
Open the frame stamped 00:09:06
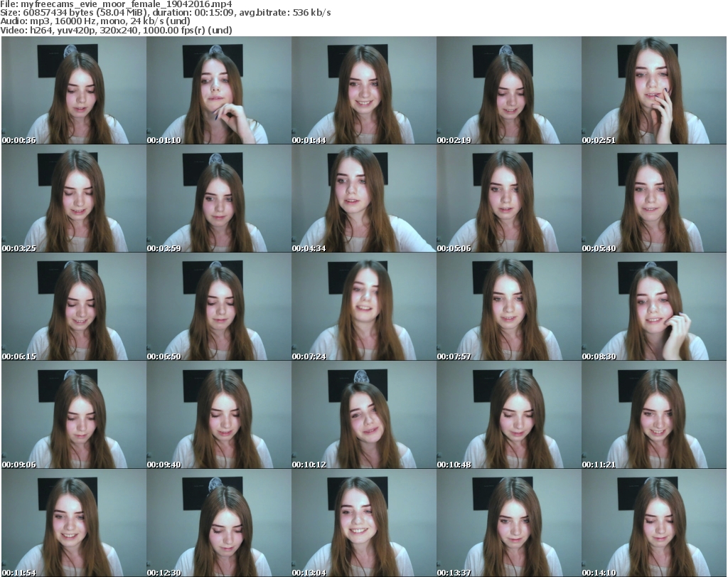coord(74,415)
